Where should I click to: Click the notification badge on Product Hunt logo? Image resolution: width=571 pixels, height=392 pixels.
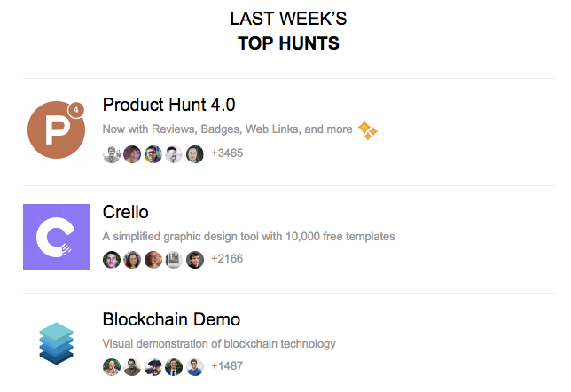75,110
